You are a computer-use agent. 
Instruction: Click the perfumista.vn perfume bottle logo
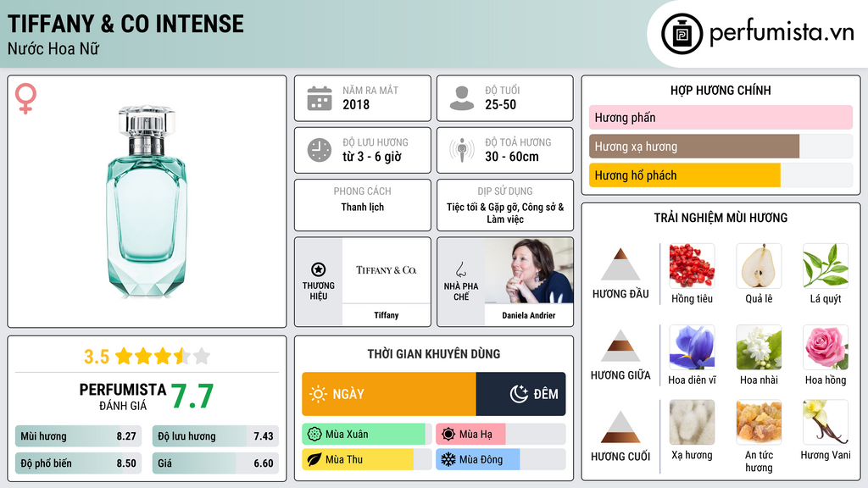click(x=682, y=34)
